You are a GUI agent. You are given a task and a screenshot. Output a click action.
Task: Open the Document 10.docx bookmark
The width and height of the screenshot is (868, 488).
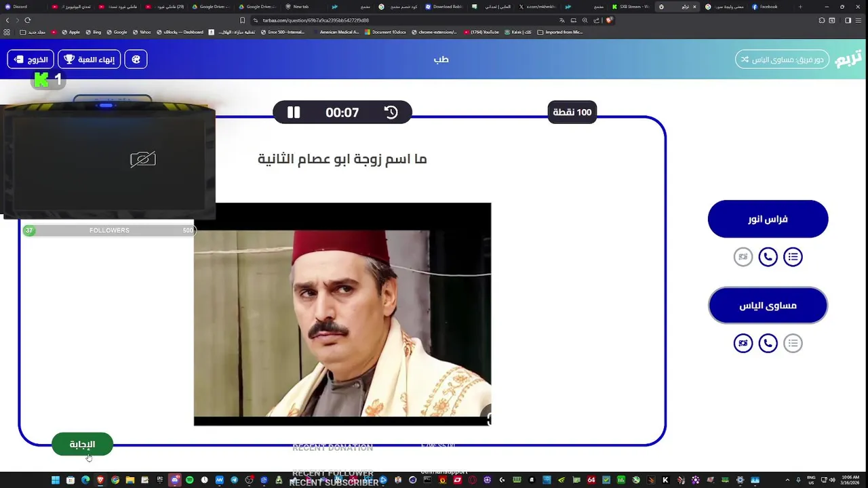coord(385,32)
